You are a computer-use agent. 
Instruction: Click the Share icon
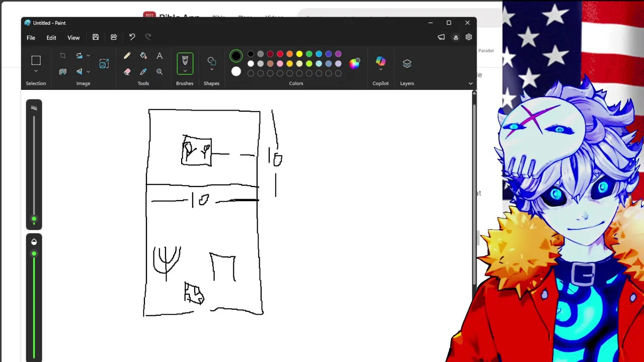click(x=114, y=37)
